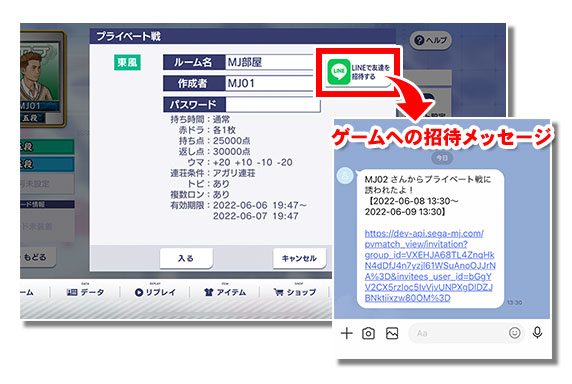Viewport: 572px width, 384px height.
Task: Tap the microphone voice message icon
Action: [x=537, y=333]
